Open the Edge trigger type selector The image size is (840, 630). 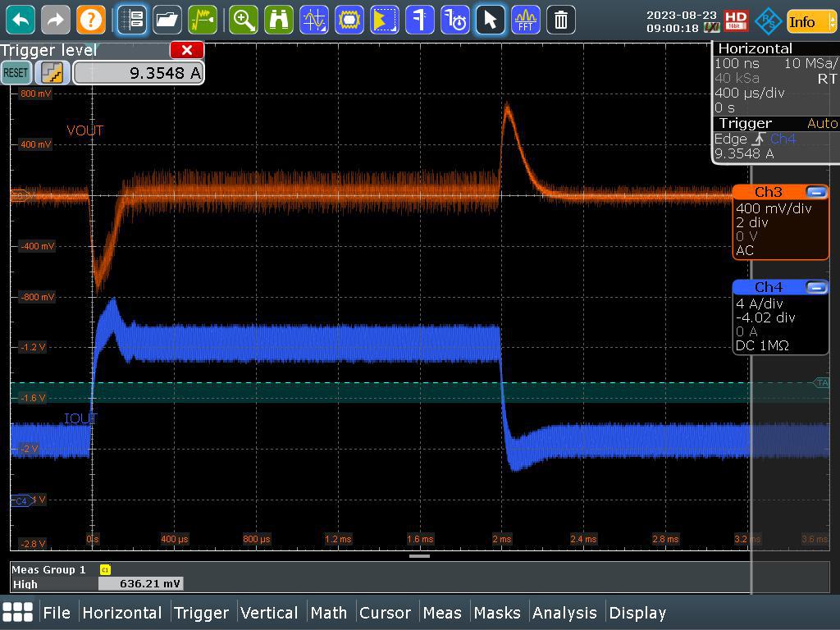(x=729, y=139)
